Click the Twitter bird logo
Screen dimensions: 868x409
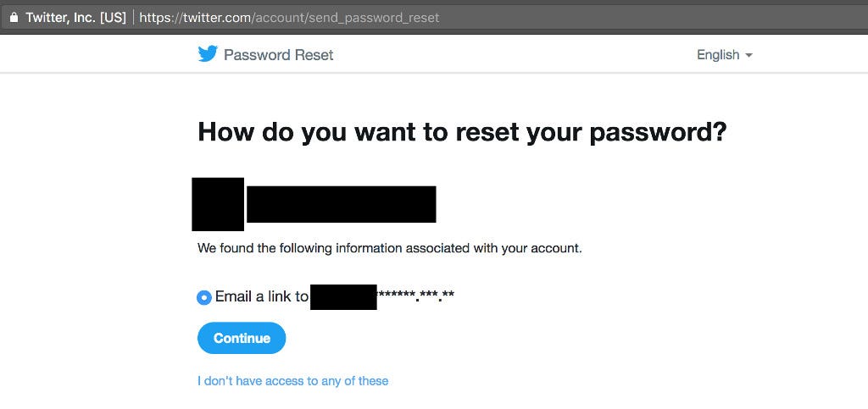click(x=208, y=54)
